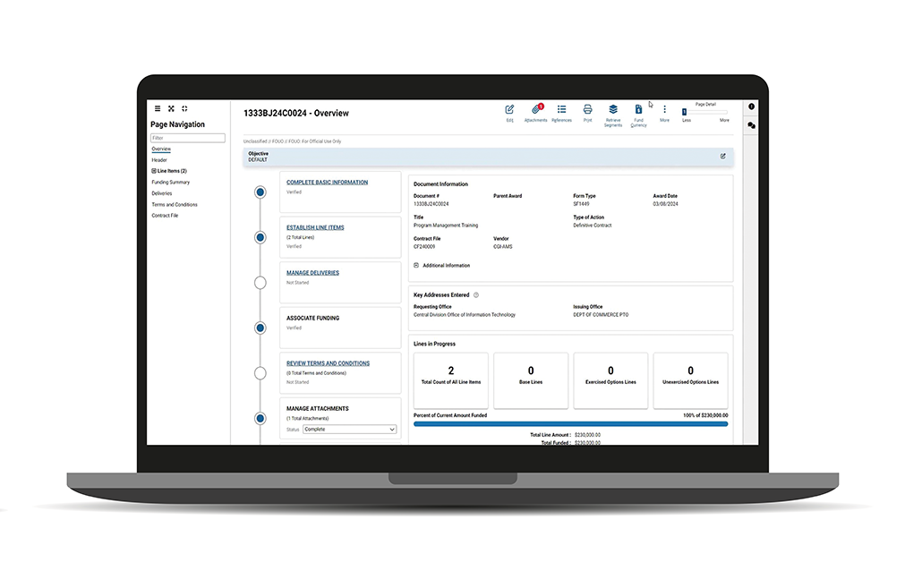Click the Manage Deliveries step circle
This screenshot has width=922, height=588.
[260, 283]
